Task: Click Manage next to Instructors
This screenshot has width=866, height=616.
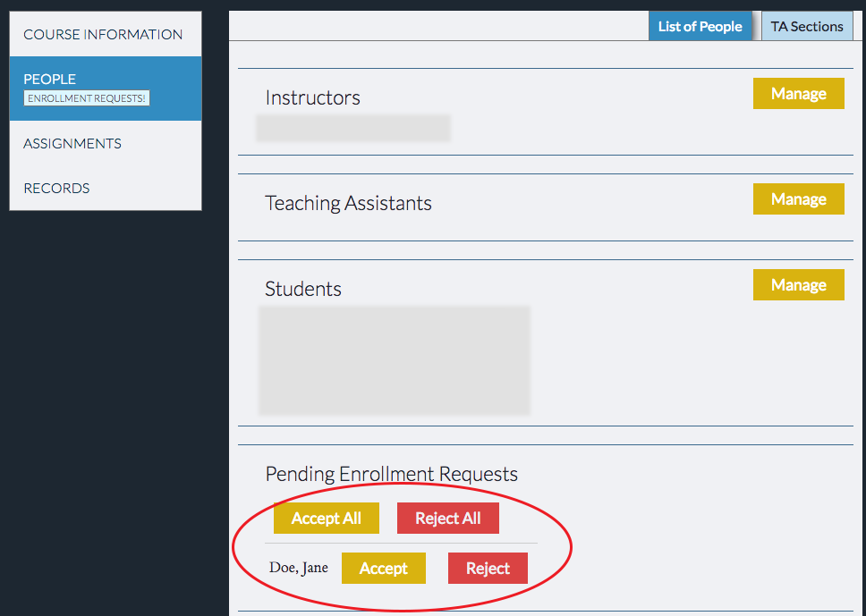Action: pyautogui.click(x=798, y=94)
